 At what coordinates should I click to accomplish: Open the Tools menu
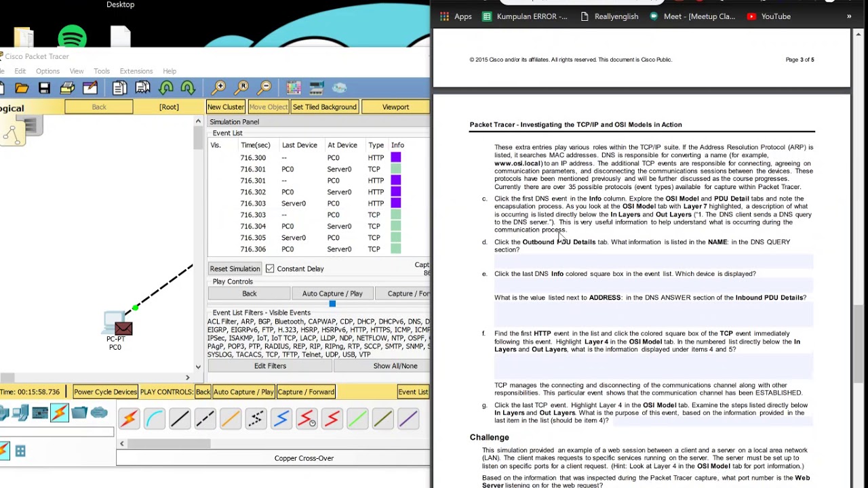point(102,71)
